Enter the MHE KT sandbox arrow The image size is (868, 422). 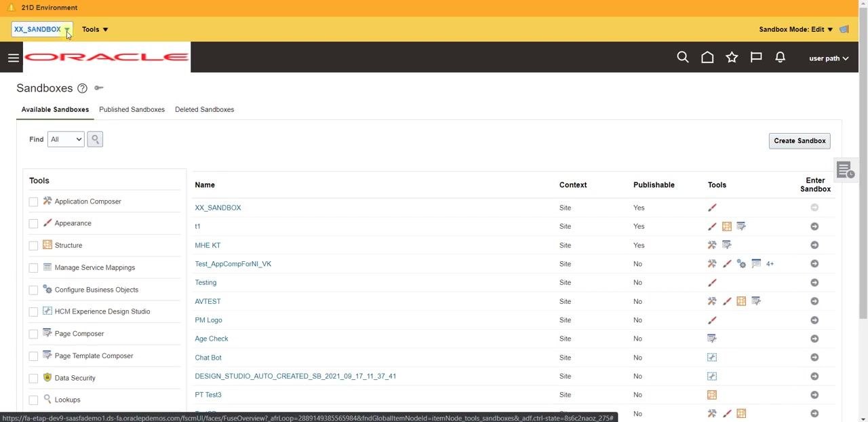[x=814, y=245]
